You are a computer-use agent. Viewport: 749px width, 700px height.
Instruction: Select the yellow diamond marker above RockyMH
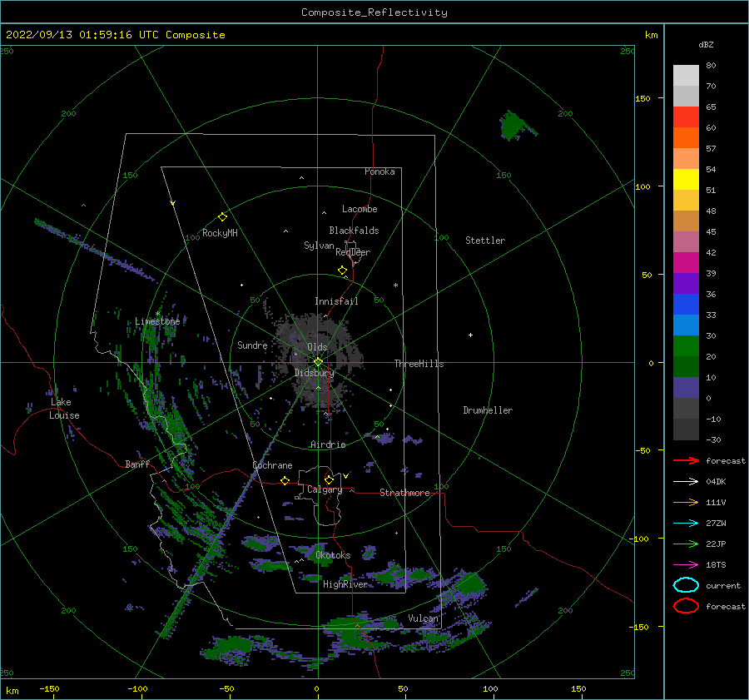[x=222, y=217]
